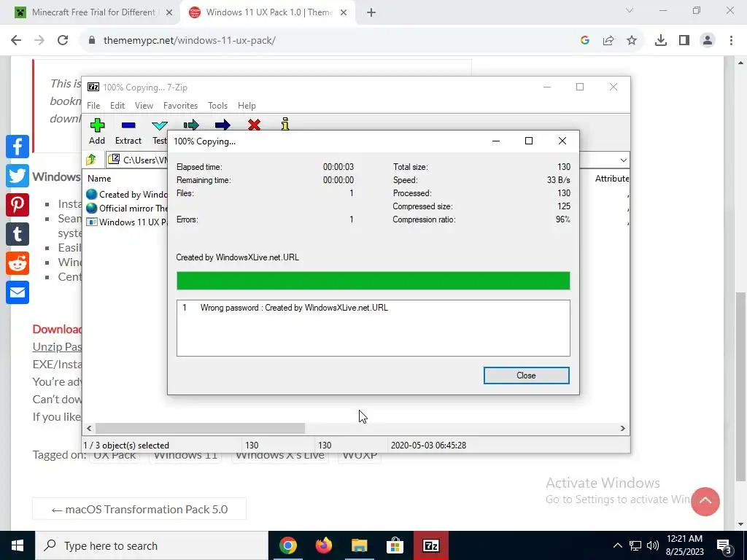Share page via email icon
Image resolution: width=747 pixels, height=560 pixels.
click(18, 292)
